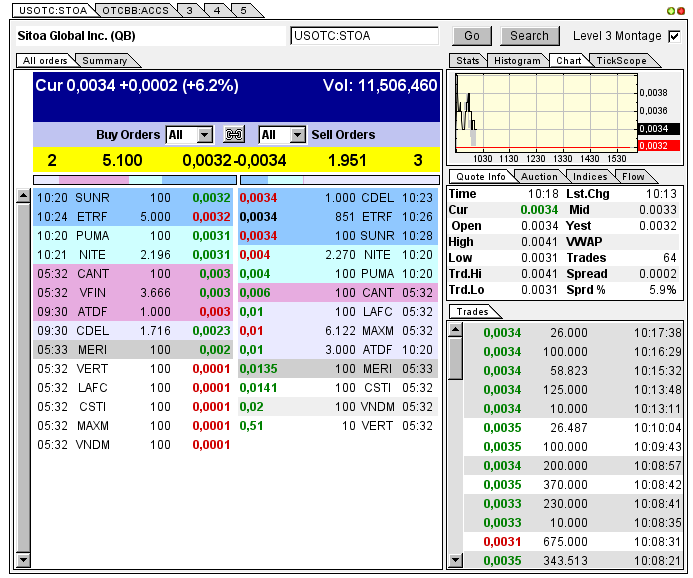Click the red circle window icon
693x578 pixels.
681,11
